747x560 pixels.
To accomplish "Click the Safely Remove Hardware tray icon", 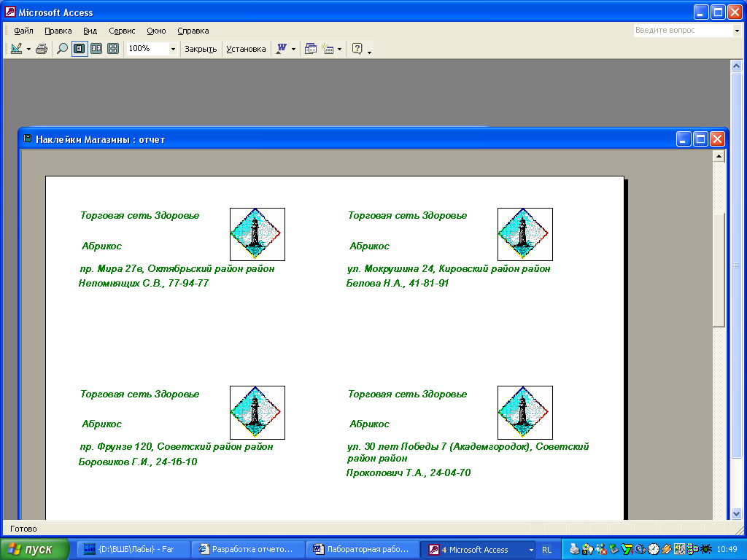I will (614, 549).
